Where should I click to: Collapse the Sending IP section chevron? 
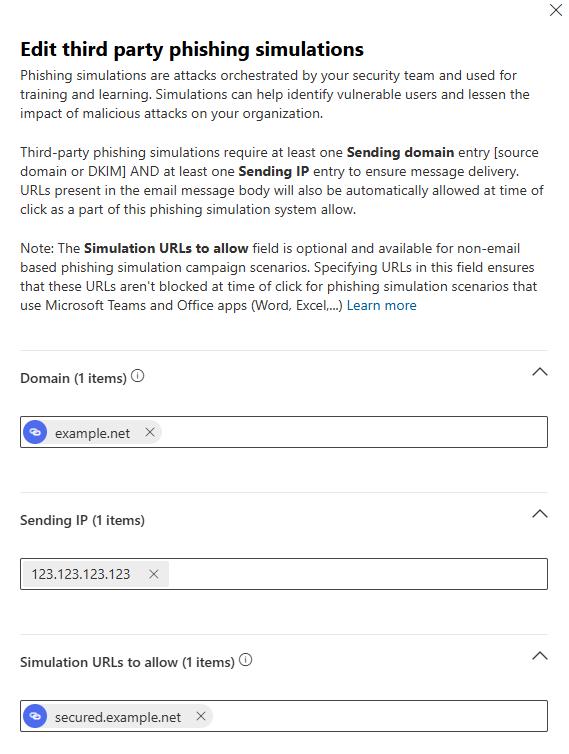(x=540, y=514)
